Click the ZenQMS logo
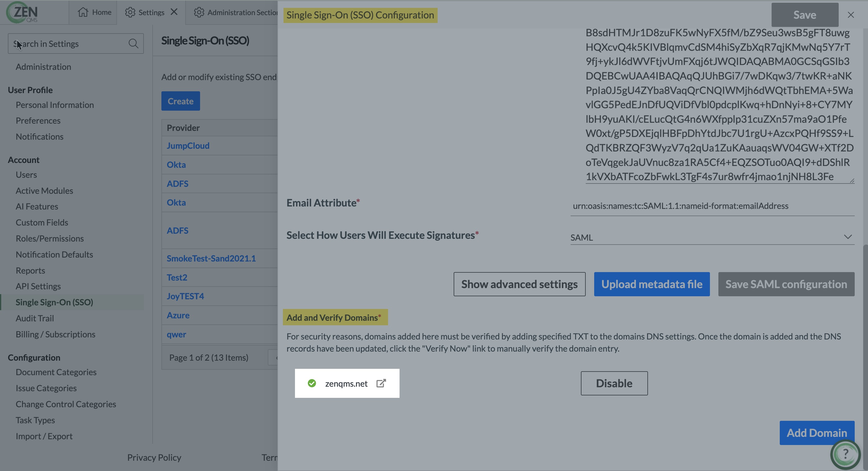This screenshot has width=868, height=471. point(22,12)
